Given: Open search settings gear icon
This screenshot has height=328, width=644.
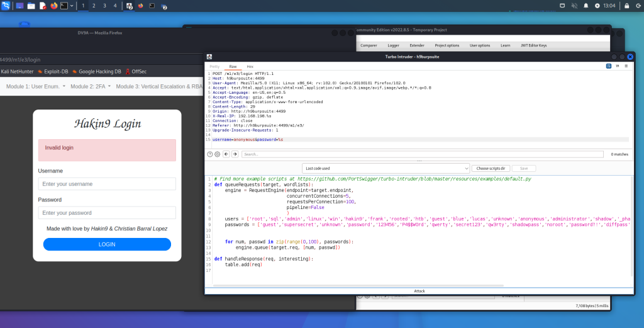Looking at the screenshot, I should coord(217,154).
